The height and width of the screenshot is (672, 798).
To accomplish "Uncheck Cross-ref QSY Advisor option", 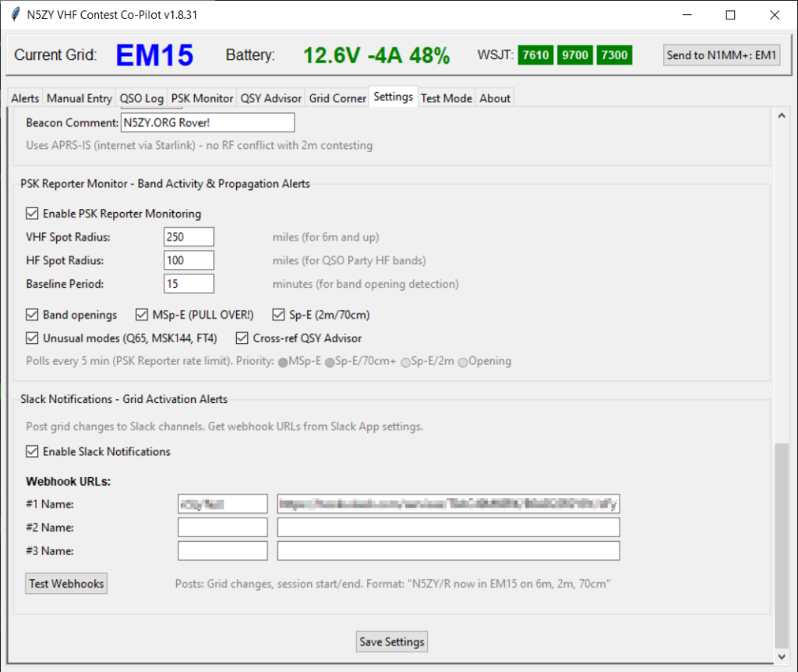I will pos(242,338).
